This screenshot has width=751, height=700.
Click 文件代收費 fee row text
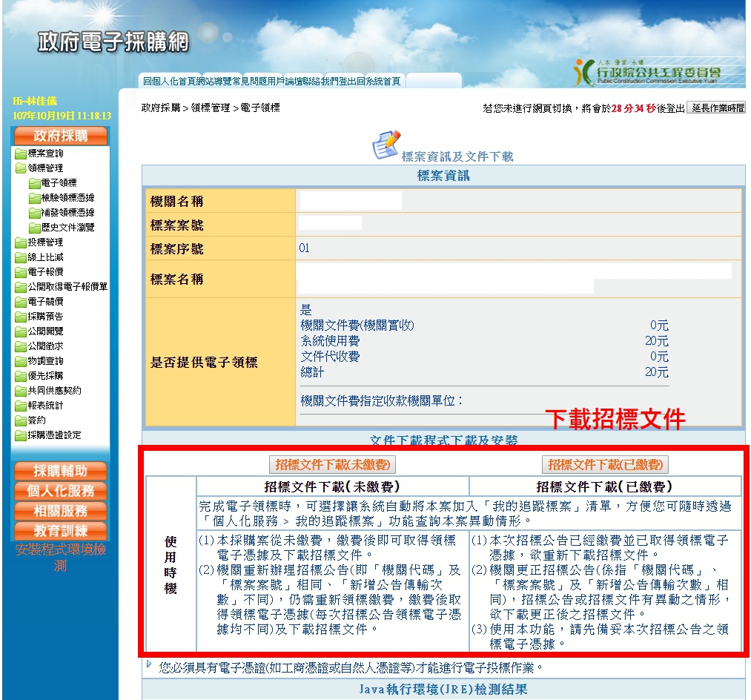coord(330,357)
